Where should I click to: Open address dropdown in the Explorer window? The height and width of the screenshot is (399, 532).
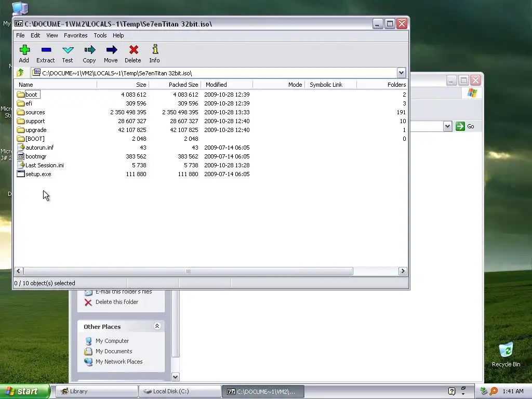pyautogui.click(x=447, y=126)
